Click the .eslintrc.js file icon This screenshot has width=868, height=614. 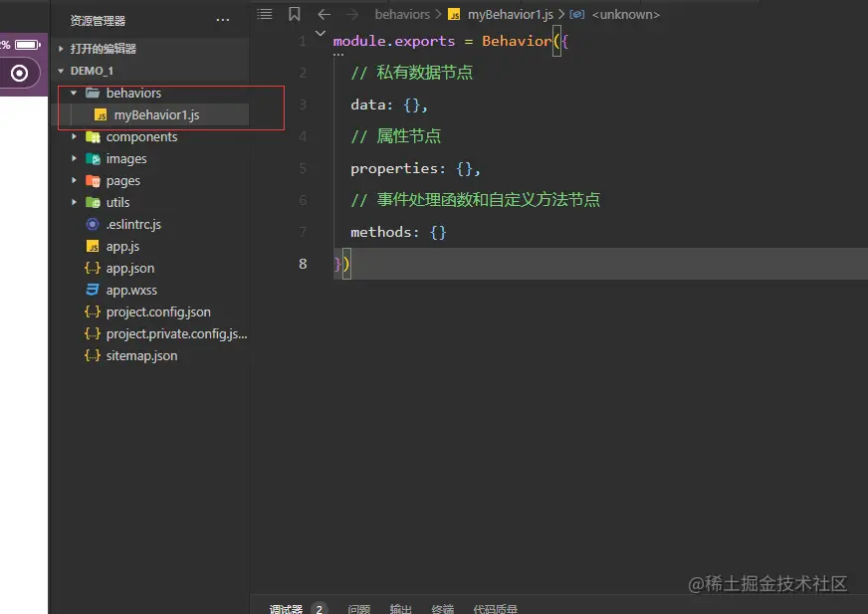pyautogui.click(x=93, y=224)
